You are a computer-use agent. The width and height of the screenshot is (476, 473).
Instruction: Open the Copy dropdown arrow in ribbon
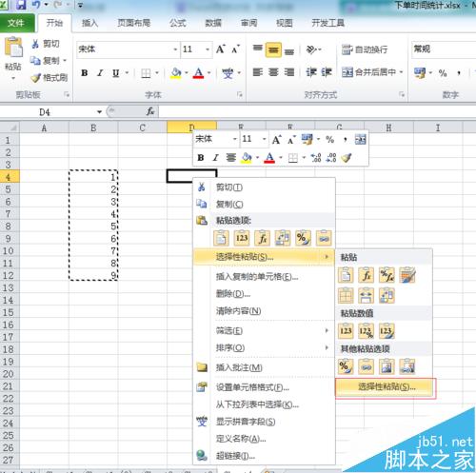pyautogui.click(x=65, y=60)
